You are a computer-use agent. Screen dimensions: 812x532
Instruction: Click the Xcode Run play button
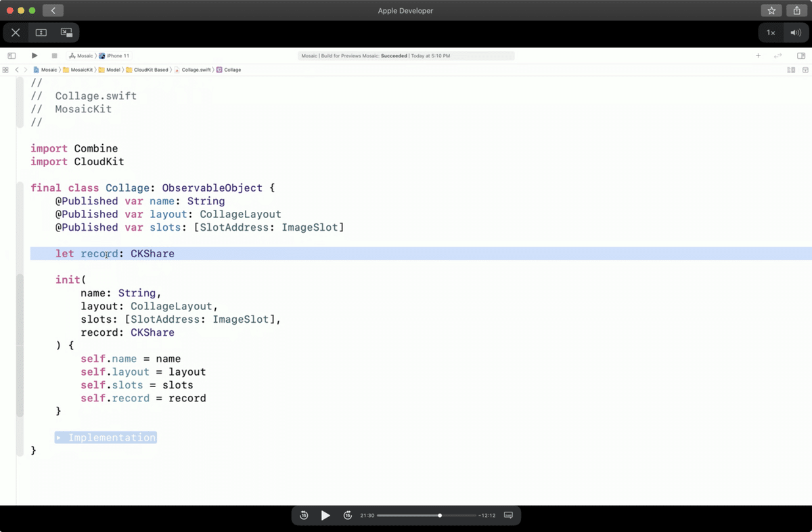click(x=35, y=56)
